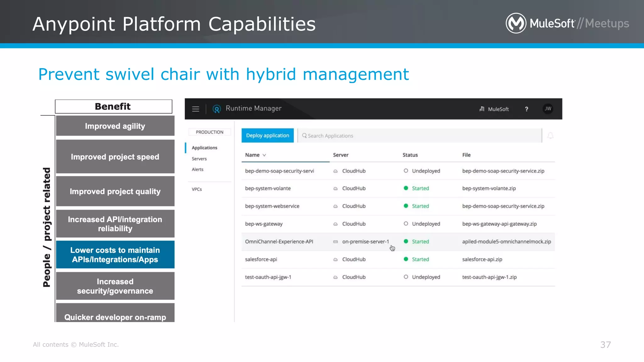Open the hamburger navigation menu

(196, 109)
